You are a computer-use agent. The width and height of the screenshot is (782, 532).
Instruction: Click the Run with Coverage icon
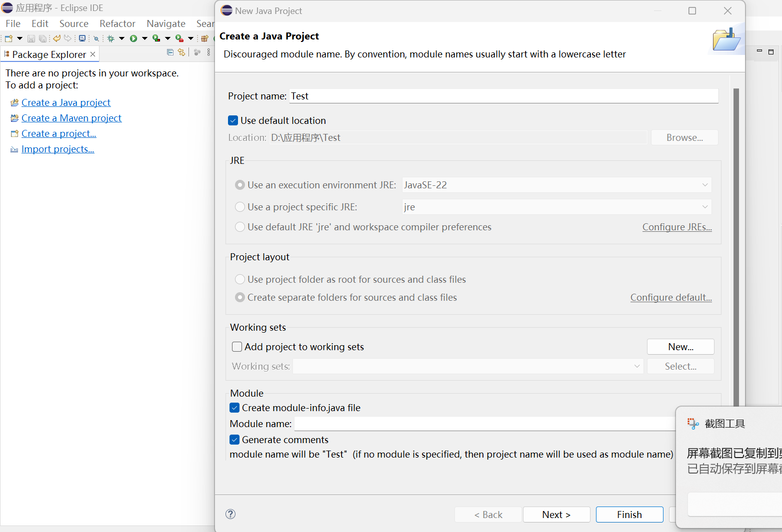[x=156, y=38]
